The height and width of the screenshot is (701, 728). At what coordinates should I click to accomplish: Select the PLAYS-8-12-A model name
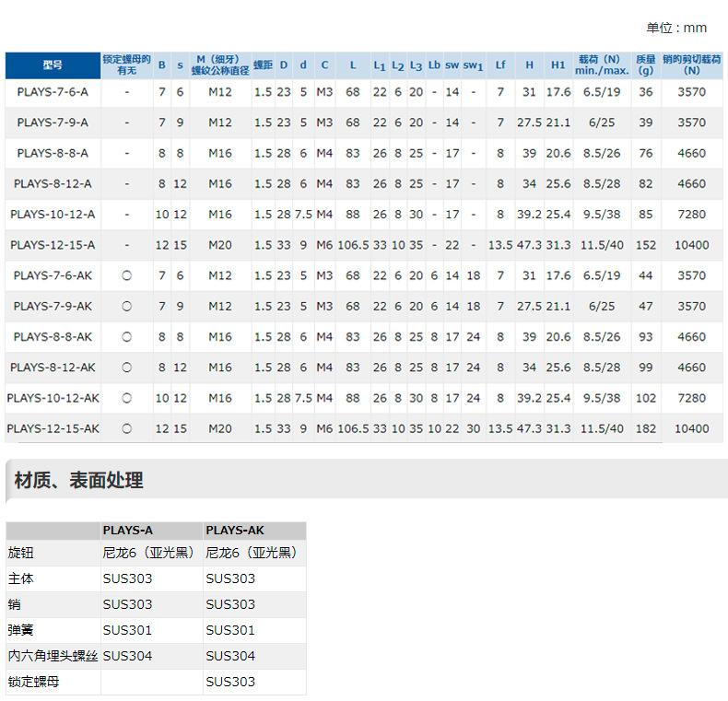53,183
